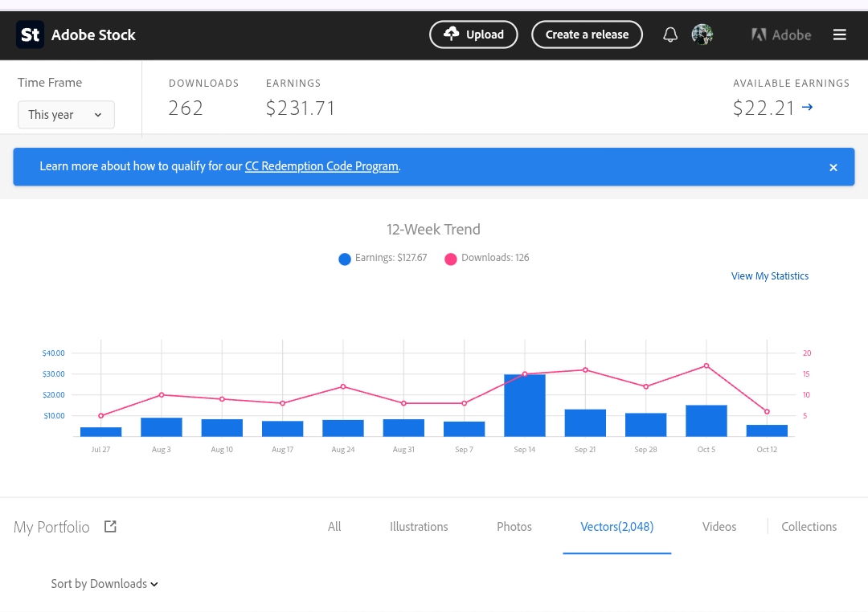Click the Sep 21 downloads data point

pos(585,370)
